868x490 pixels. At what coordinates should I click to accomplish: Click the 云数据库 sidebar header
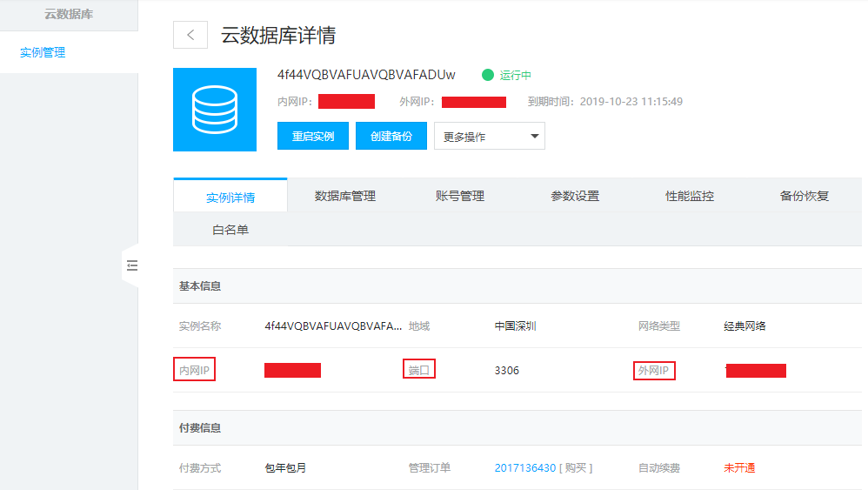point(69,15)
